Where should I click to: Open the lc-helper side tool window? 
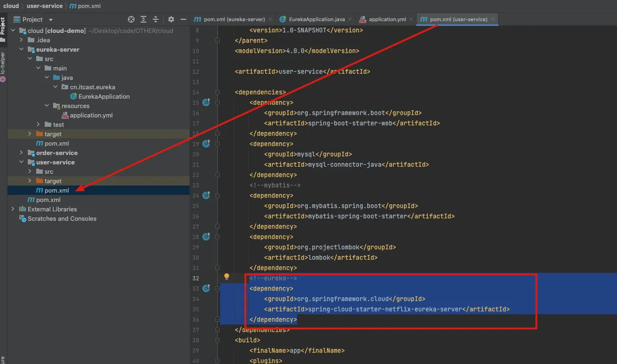3,66
